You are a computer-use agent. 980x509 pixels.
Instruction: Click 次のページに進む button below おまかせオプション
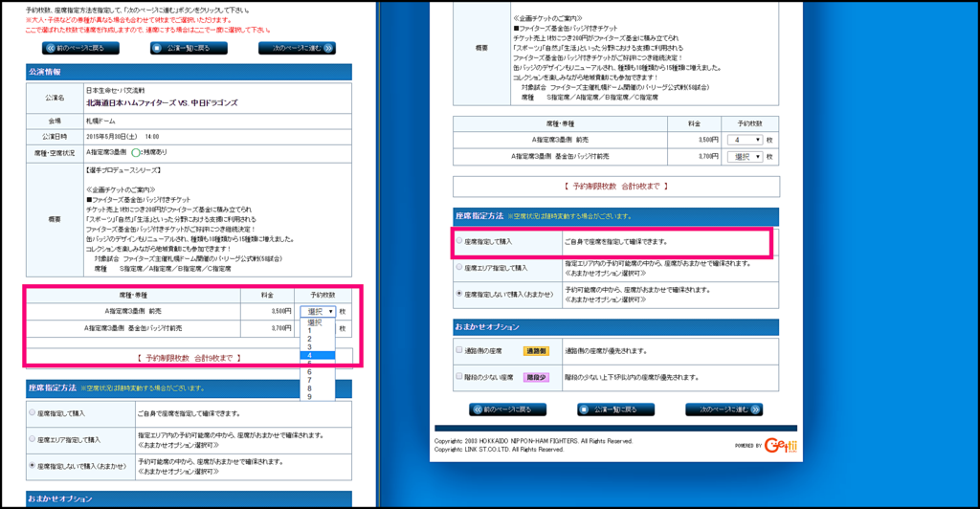pyautogui.click(x=724, y=409)
